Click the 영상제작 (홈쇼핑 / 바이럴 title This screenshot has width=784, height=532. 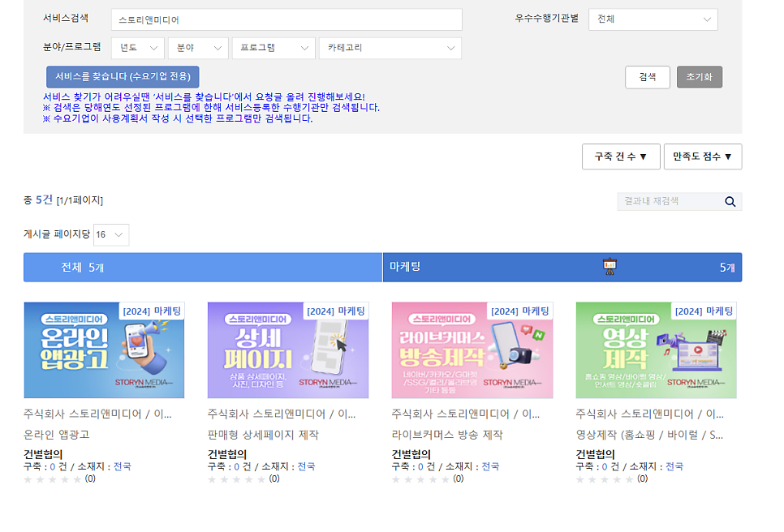[649, 435]
